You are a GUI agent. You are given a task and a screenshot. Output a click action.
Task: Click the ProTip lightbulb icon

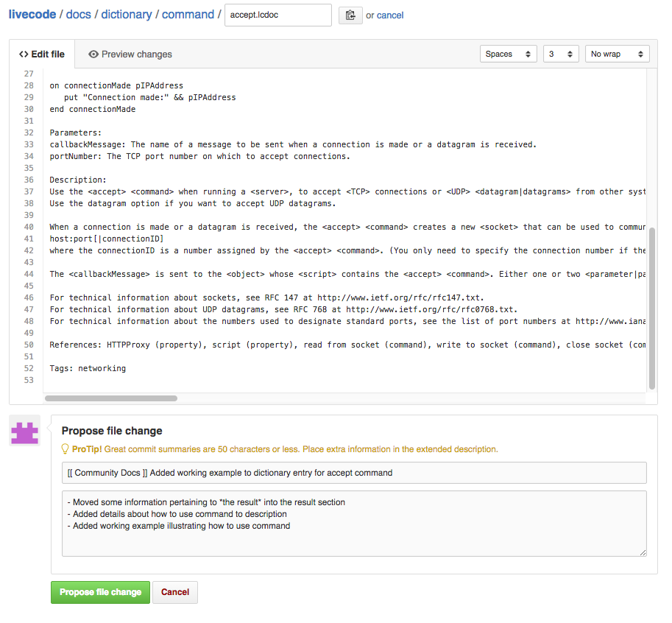[66, 448]
